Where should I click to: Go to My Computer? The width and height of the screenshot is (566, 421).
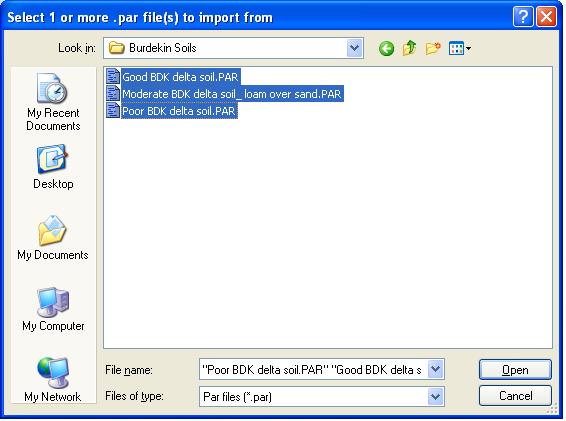[x=53, y=309]
